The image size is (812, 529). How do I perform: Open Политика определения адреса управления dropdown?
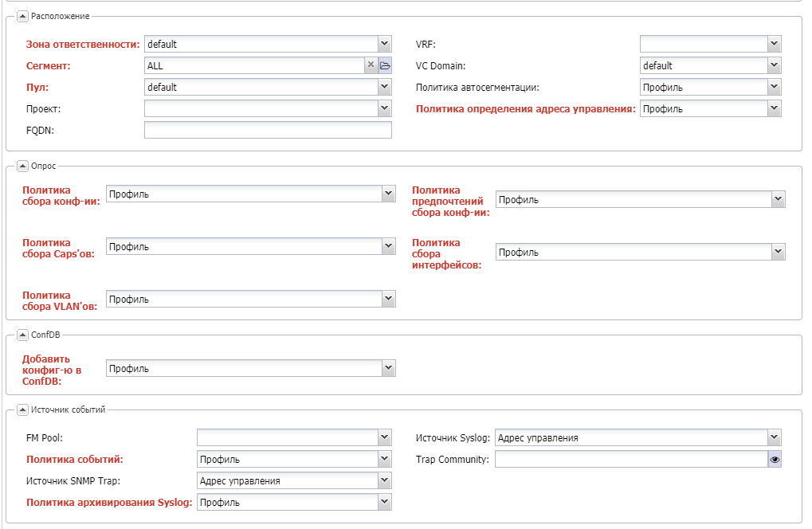tap(775, 108)
